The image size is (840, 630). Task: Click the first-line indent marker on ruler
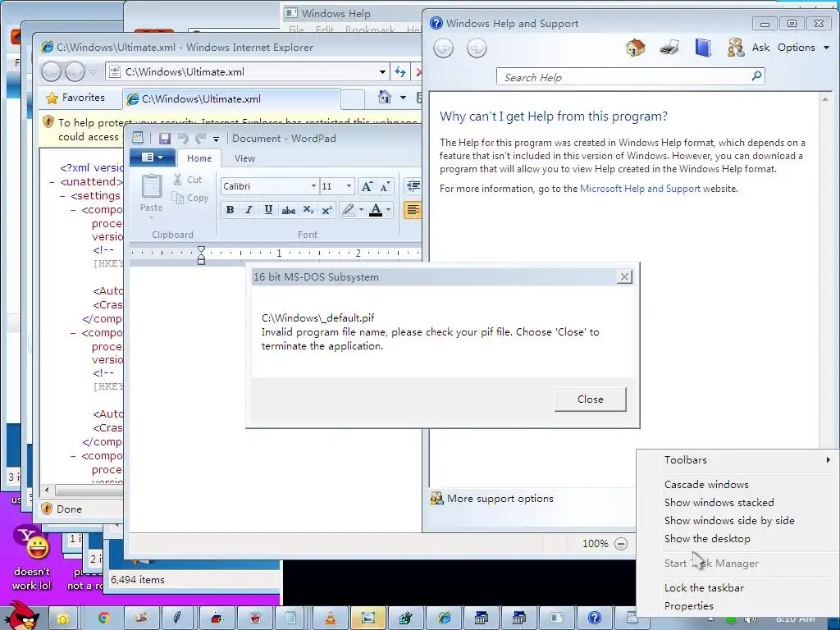[201, 250]
